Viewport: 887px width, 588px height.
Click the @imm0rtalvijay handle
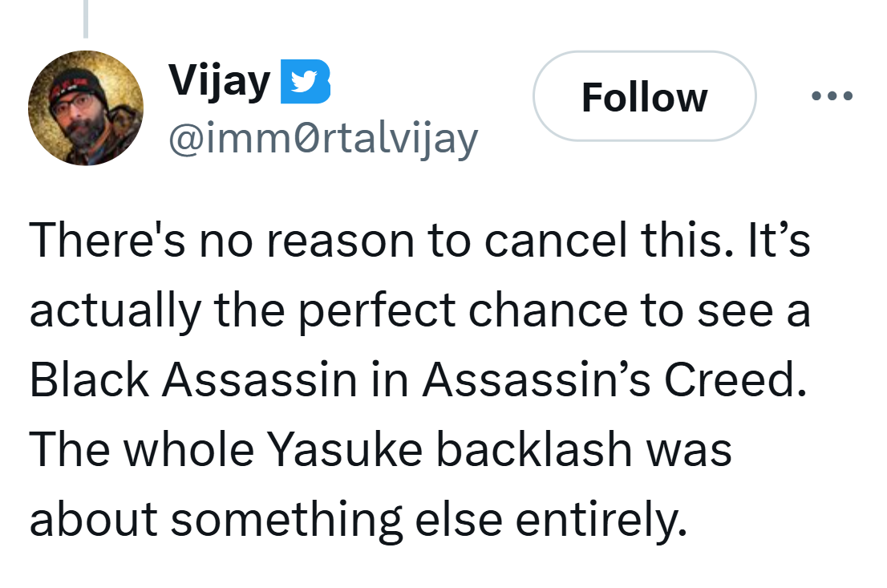point(322,138)
